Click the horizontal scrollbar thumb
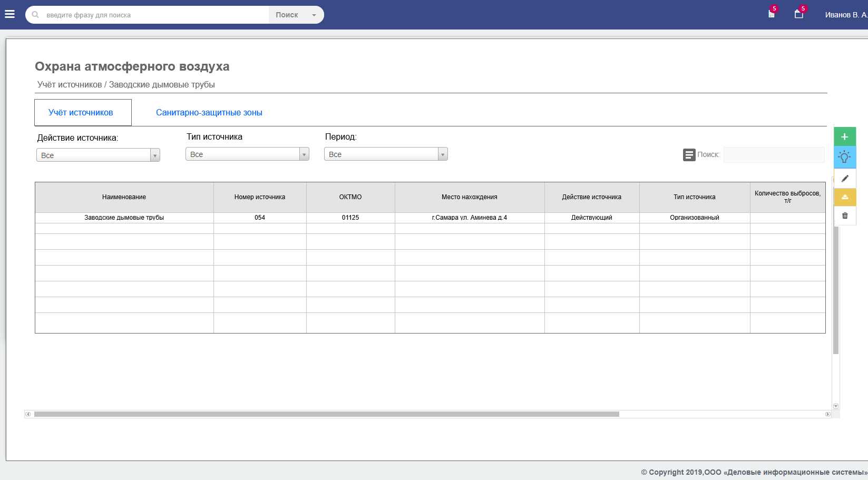Image resolution: width=868 pixels, height=480 pixels. pos(327,414)
